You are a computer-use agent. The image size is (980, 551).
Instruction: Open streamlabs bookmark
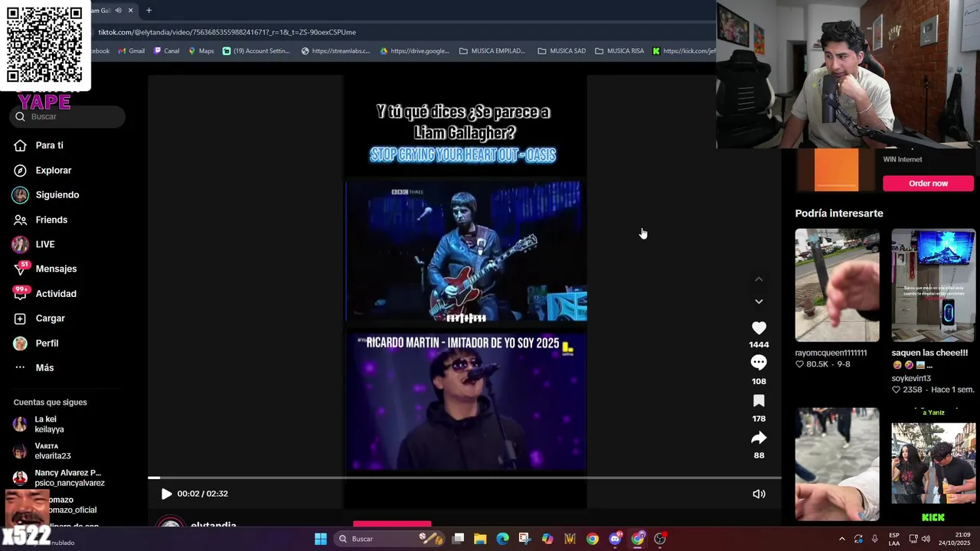click(x=335, y=51)
